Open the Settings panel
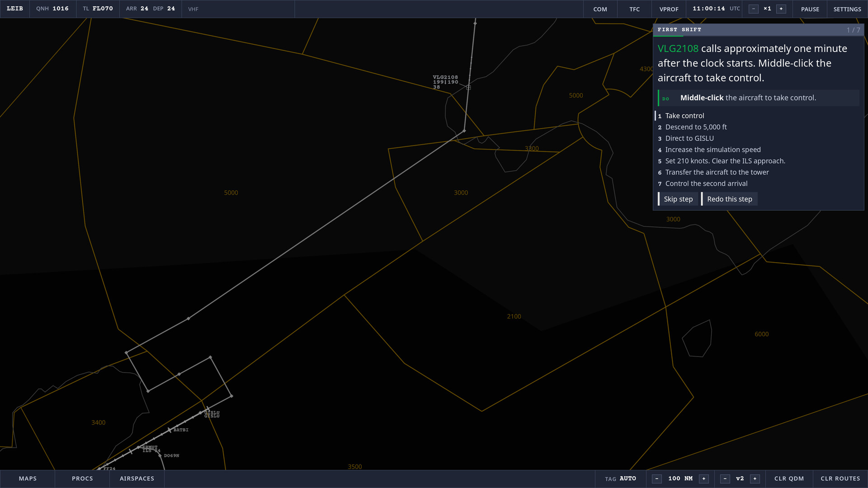 point(847,9)
